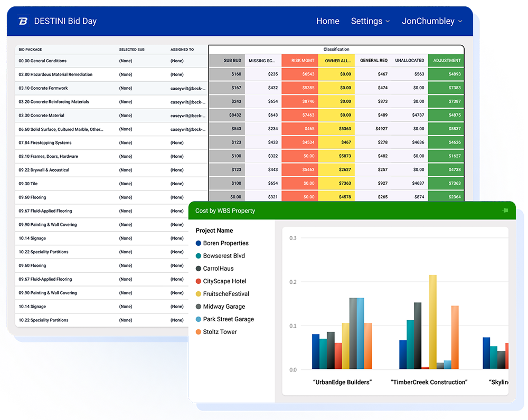528x420 pixels.
Task: Select the ADJUSTMENT column header
Action: [446, 61]
